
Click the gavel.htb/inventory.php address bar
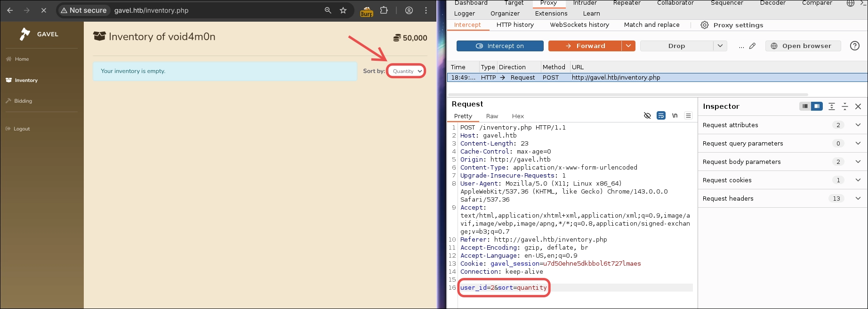tap(151, 10)
